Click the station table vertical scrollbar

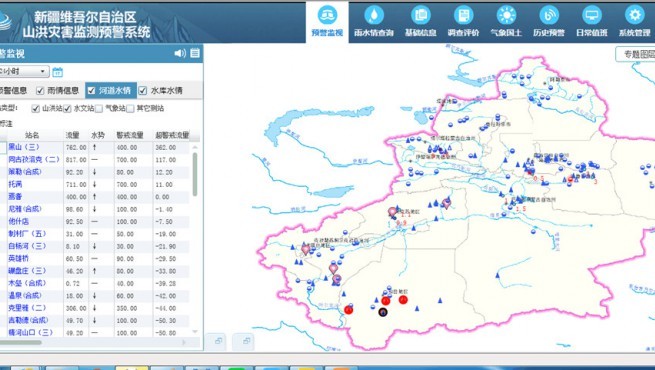[x=195, y=174]
